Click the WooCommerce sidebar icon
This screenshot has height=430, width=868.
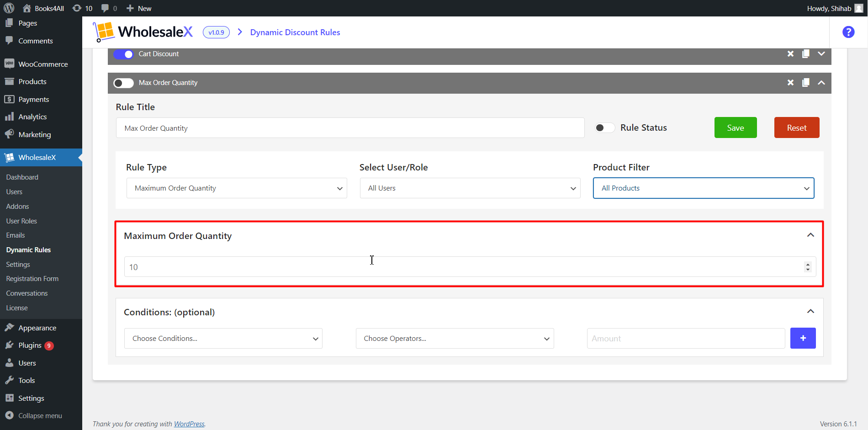[9, 64]
